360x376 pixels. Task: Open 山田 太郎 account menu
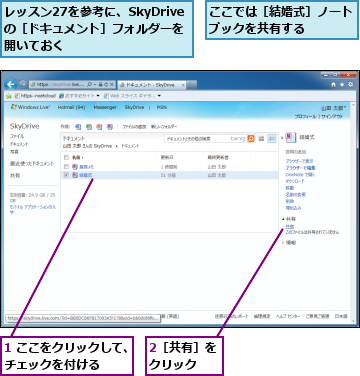click(334, 108)
